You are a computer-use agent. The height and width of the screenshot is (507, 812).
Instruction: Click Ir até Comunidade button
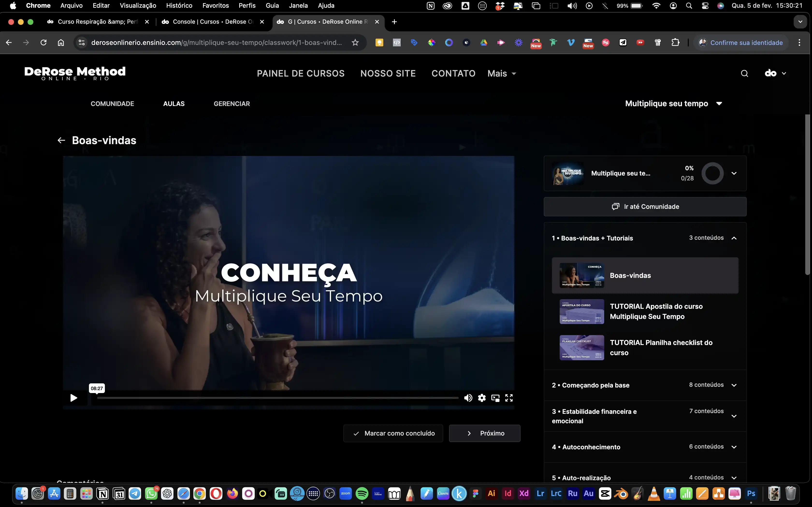click(645, 207)
